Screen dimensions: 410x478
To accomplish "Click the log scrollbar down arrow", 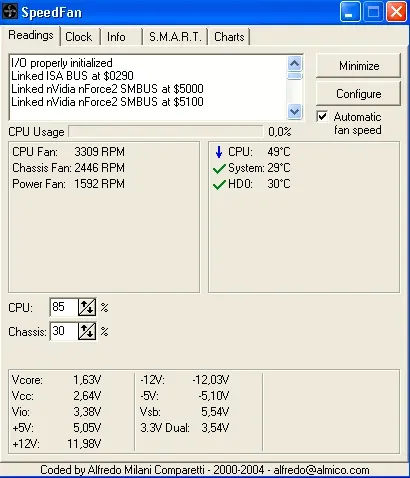I will pyautogui.click(x=294, y=111).
